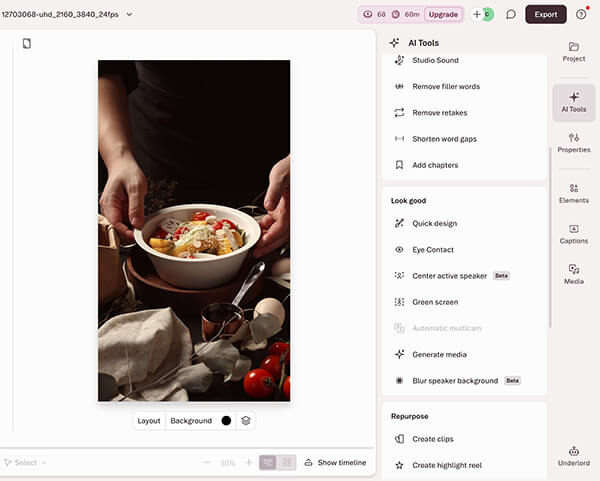This screenshot has height=481, width=600.
Task: Click the user avatar in header
Action: (488, 15)
